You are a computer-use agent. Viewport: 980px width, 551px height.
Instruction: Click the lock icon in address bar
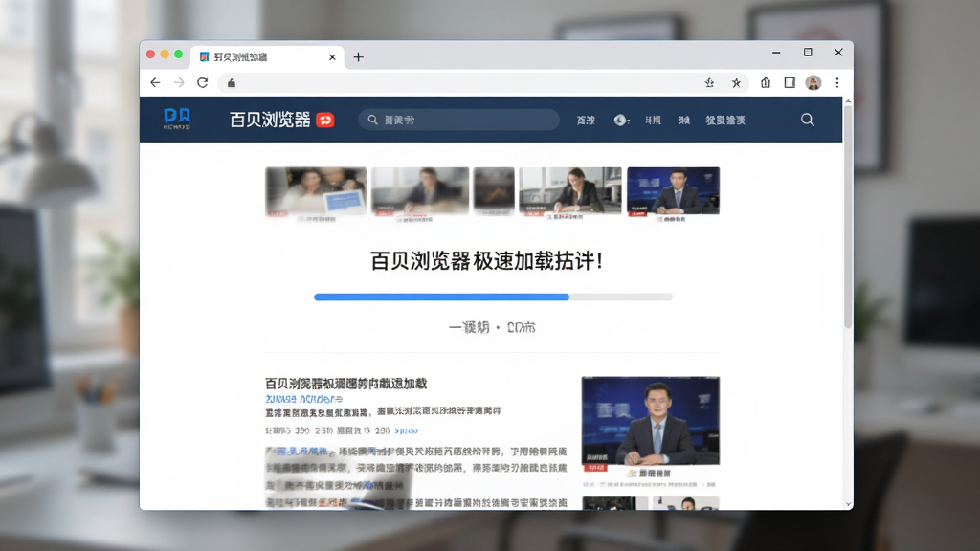pos(232,83)
